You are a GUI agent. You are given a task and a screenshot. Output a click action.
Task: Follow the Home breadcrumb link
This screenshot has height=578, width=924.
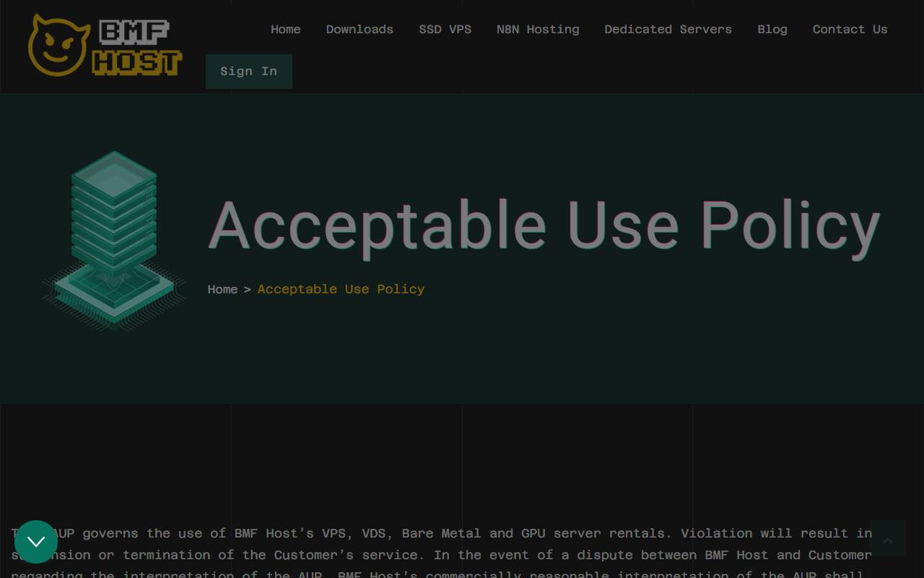point(222,289)
